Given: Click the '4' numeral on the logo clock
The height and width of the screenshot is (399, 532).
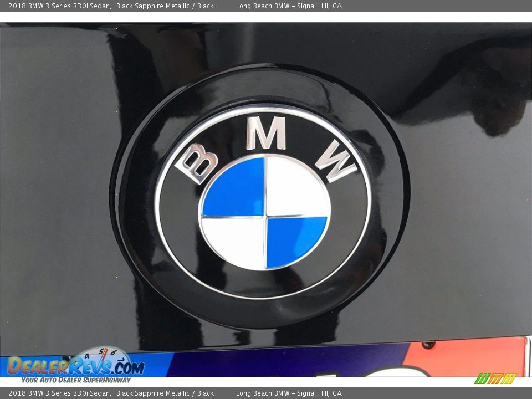Looking at the screenshot, I should click(86, 356).
